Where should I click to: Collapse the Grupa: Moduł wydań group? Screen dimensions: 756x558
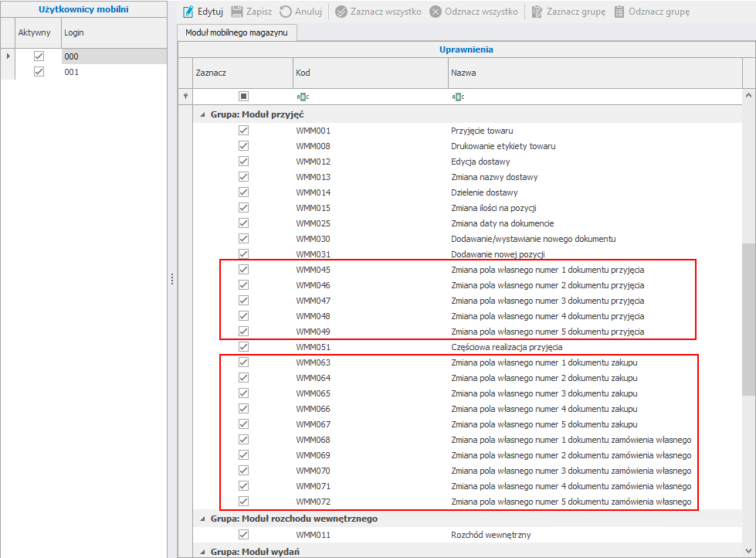202,552
